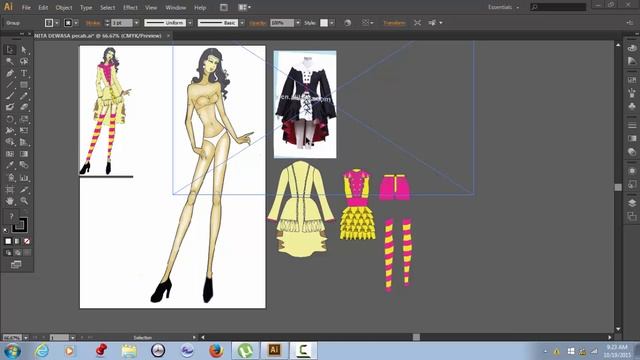Apply Gradient mode below swatches
Image resolution: width=640 pixels, height=360 pixels.
[17, 241]
